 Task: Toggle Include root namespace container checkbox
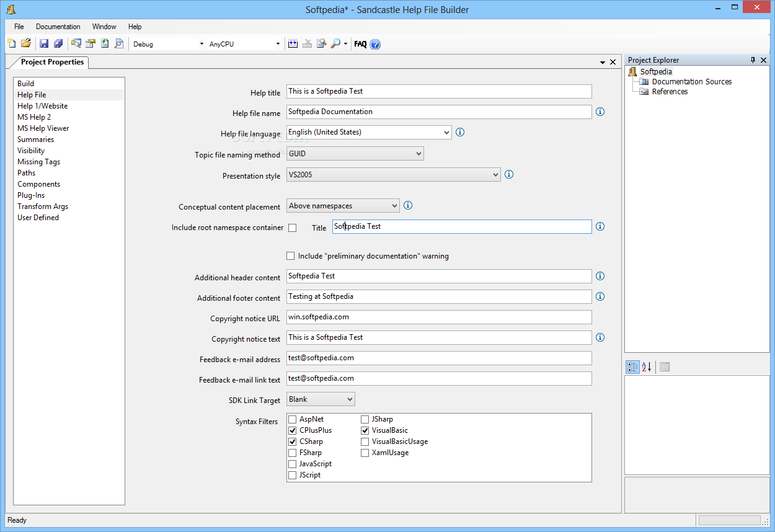tap(292, 228)
